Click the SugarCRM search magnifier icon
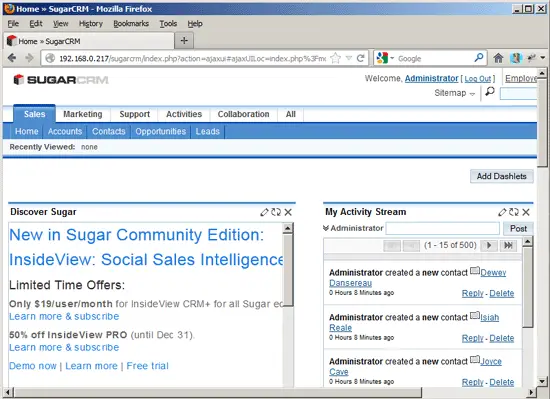 pyautogui.click(x=490, y=92)
